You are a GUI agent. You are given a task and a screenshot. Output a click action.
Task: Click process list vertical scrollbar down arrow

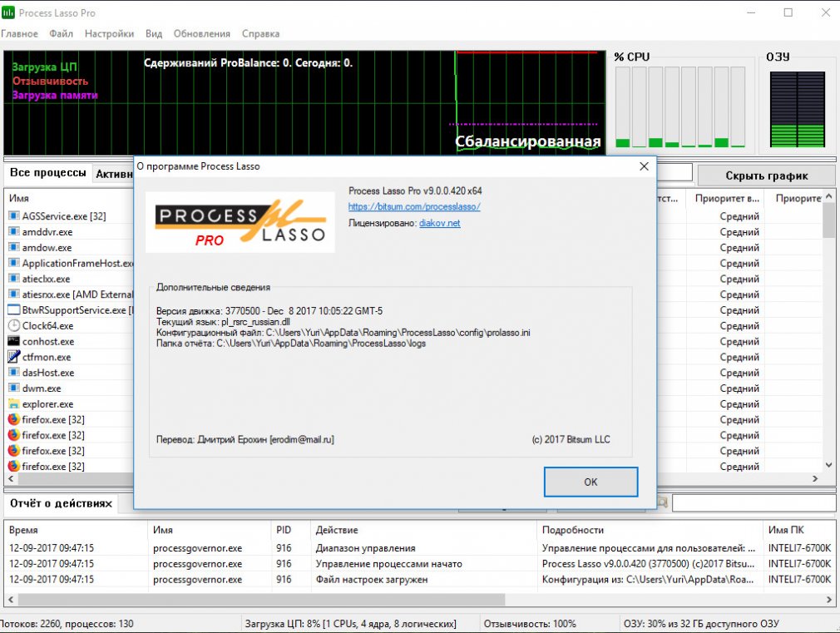[828, 465]
